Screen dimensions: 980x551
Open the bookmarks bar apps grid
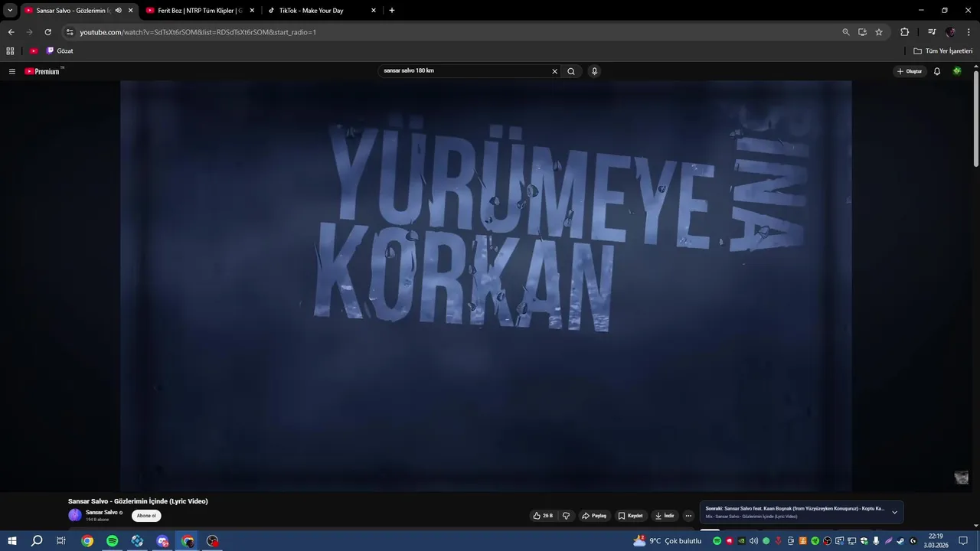click(x=10, y=51)
